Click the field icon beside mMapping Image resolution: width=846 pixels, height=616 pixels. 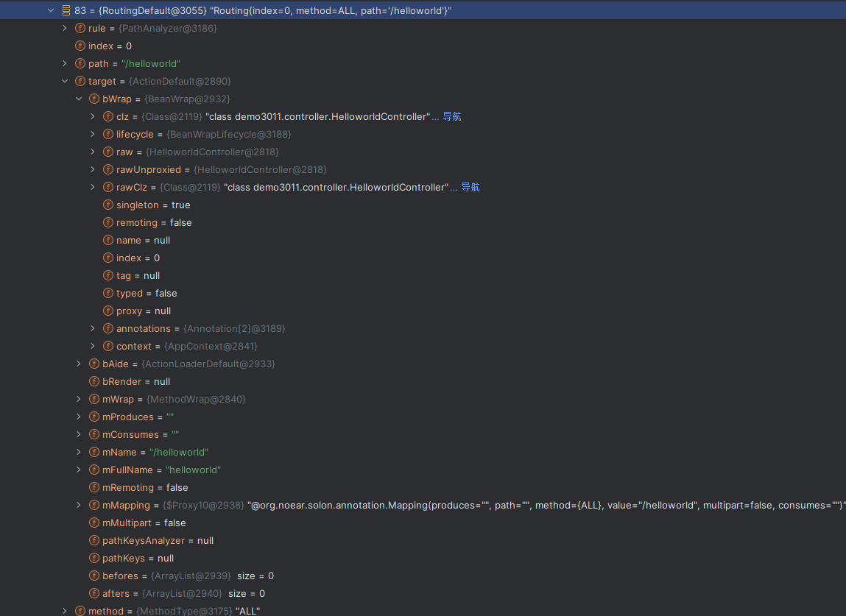pyautogui.click(x=94, y=505)
